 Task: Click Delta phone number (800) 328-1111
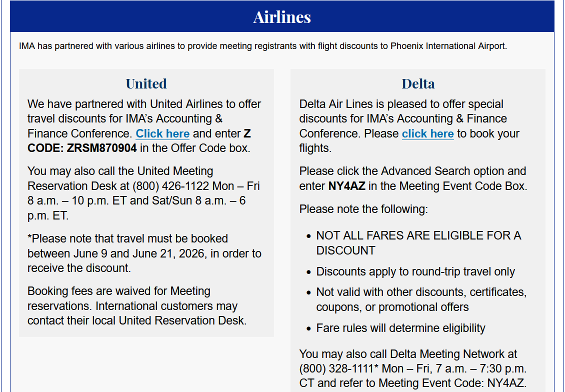[336, 368]
